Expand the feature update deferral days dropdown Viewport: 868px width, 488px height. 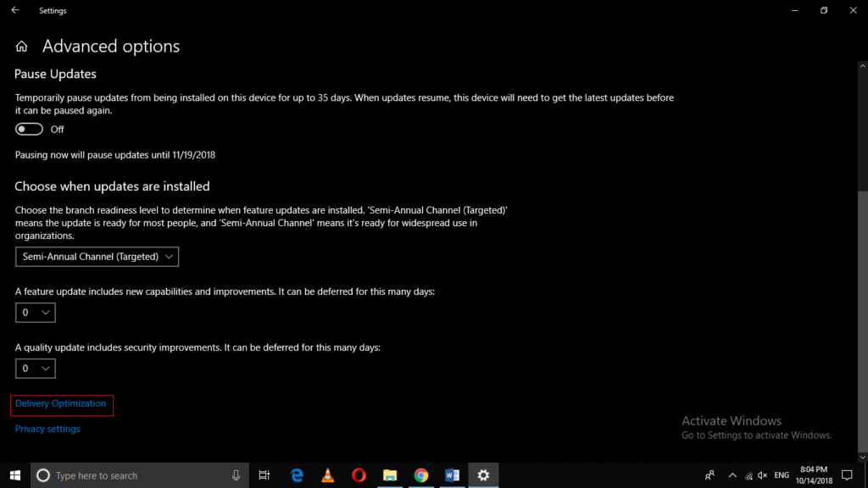pos(36,313)
